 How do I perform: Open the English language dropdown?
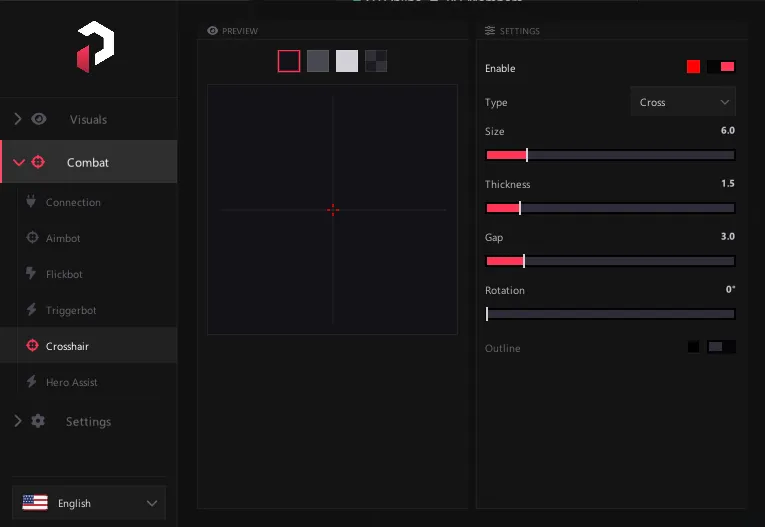[89, 503]
